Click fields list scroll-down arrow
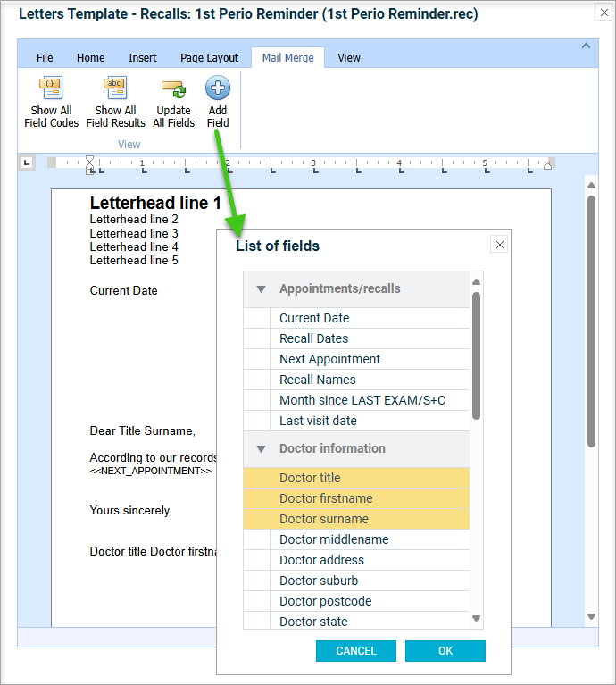 (x=477, y=618)
